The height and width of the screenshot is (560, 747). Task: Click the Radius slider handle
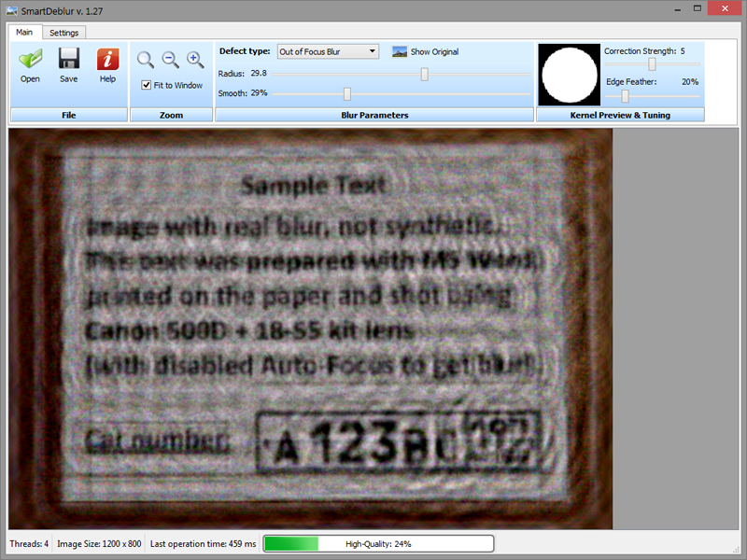(425, 74)
